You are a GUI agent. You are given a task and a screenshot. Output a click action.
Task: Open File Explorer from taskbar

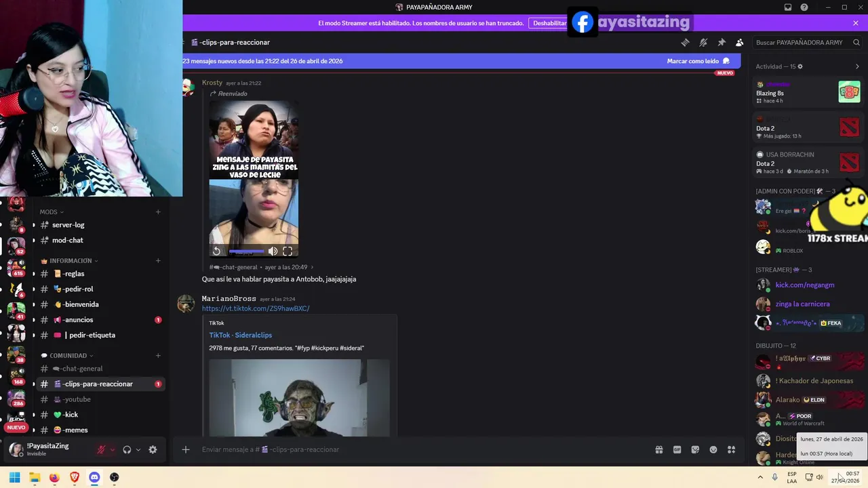pos(35,477)
